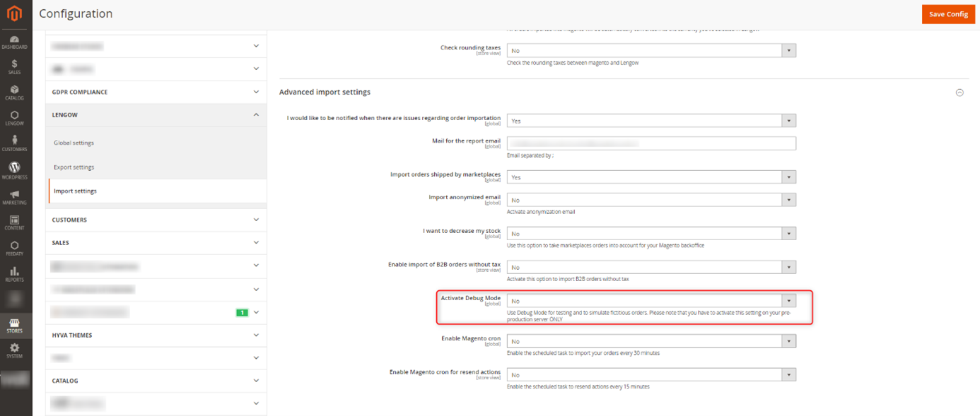Open the Lengow sidebar icon
Image resolution: width=980 pixels, height=416 pixels.
15,118
